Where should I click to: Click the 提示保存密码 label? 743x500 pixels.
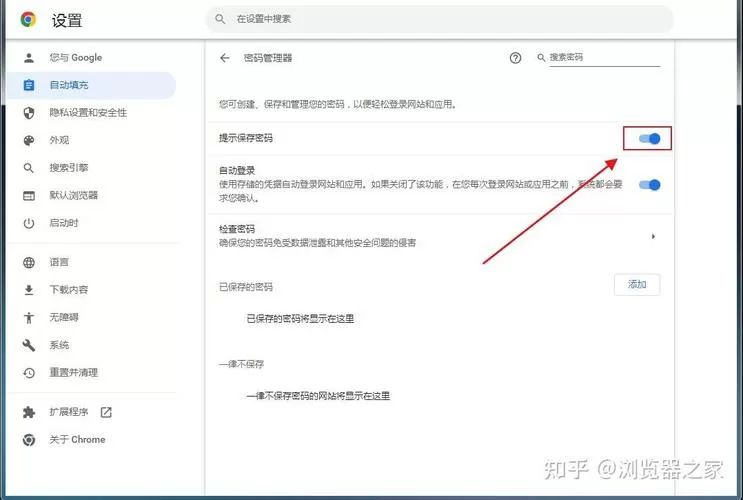click(x=246, y=138)
